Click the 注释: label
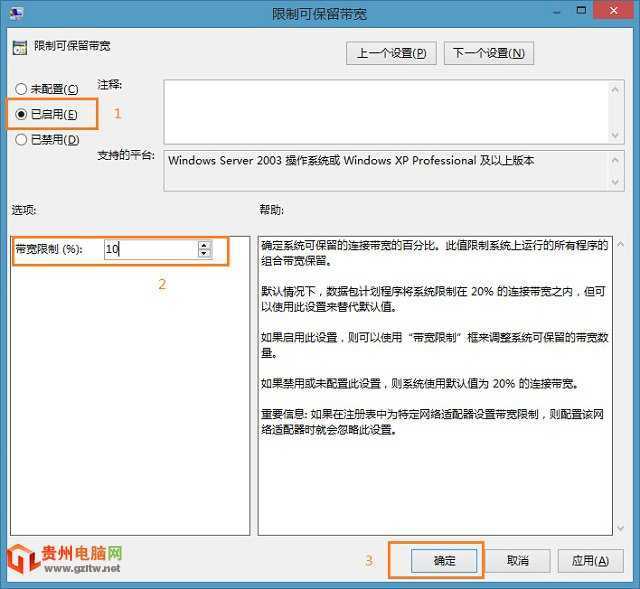 click(109, 85)
